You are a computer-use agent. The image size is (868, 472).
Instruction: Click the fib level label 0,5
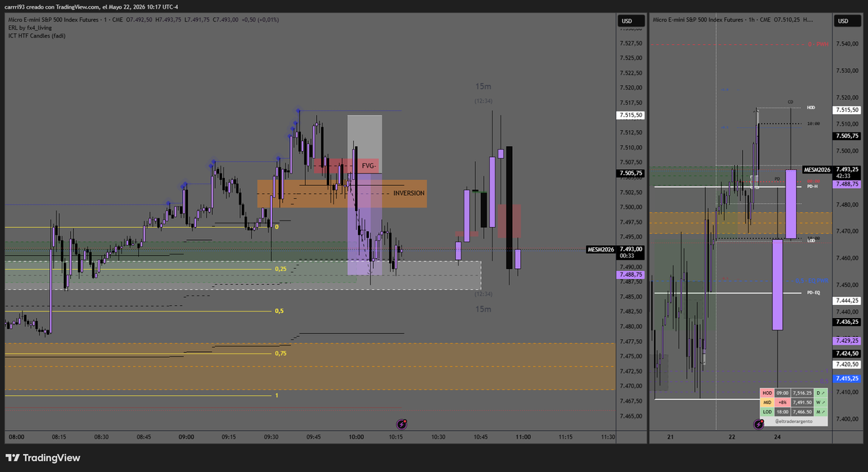point(279,311)
